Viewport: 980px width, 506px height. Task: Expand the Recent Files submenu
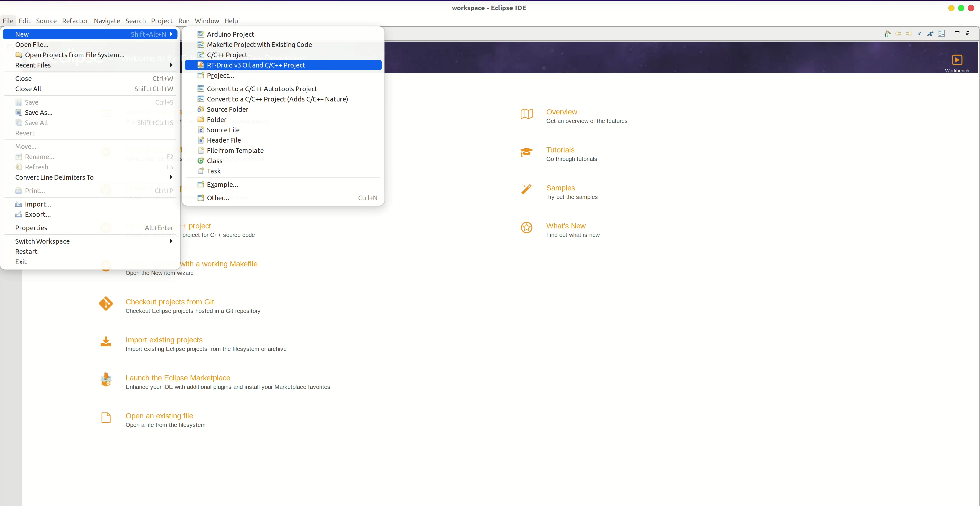pyautogui.click(x=90, y=65)
